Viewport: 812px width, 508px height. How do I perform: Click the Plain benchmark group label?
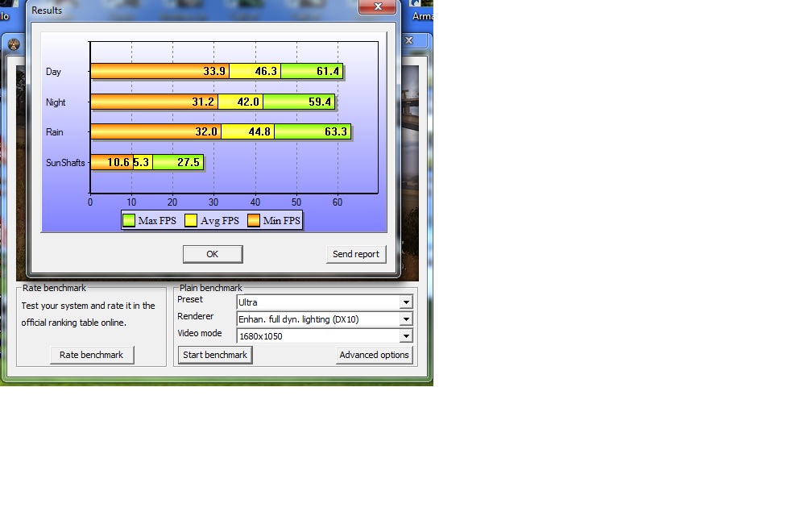(x=211, y=288)
